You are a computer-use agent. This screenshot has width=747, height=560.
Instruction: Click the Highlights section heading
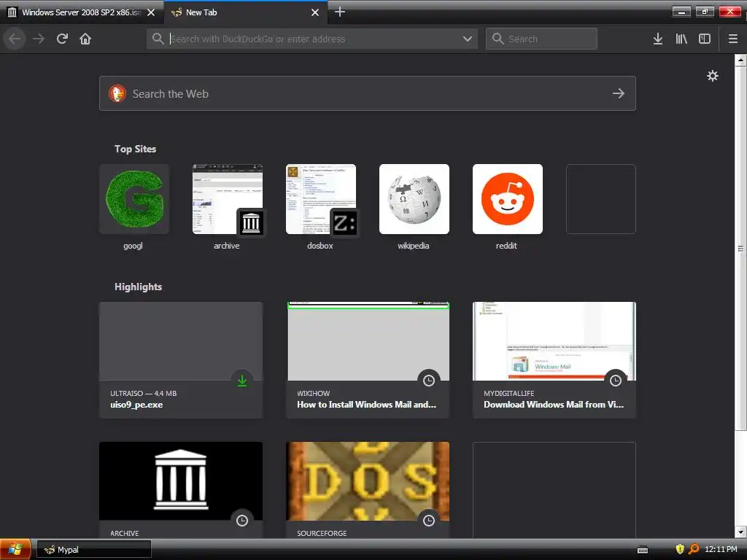coord(138,287)
